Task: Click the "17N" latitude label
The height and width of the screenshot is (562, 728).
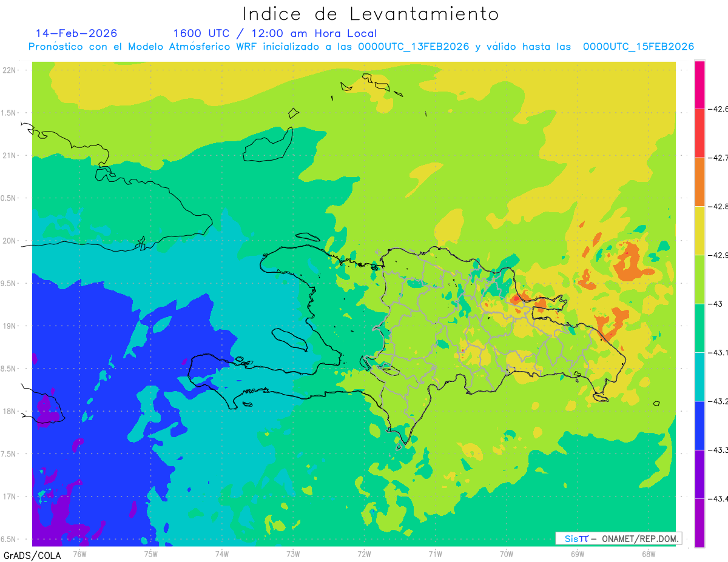Action: (x=9, y=497)
